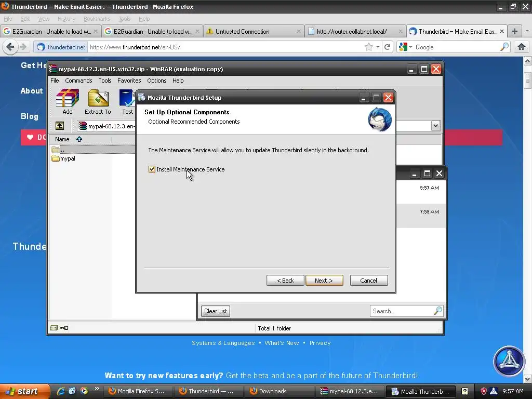532x399 pixels.
Task: Open WinRAR Help menu
Action: pyautogui.click(x=178, y=81)
